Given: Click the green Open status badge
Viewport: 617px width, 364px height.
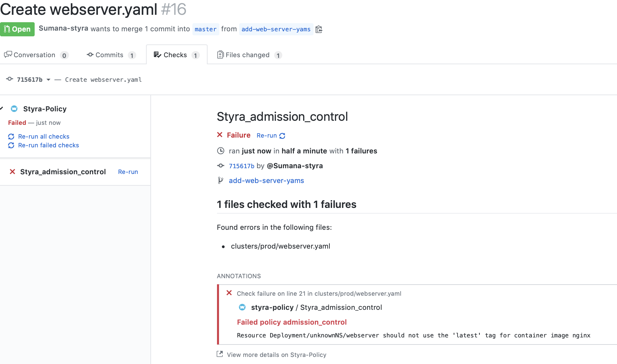Looking at the screenshot, I should click(17, 29).
